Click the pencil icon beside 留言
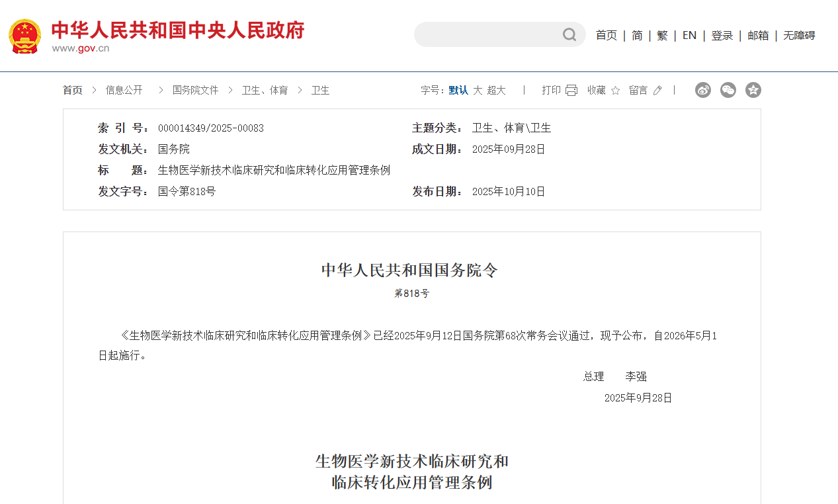This screenshot has width=838, height=504. [x=657, y=89]
